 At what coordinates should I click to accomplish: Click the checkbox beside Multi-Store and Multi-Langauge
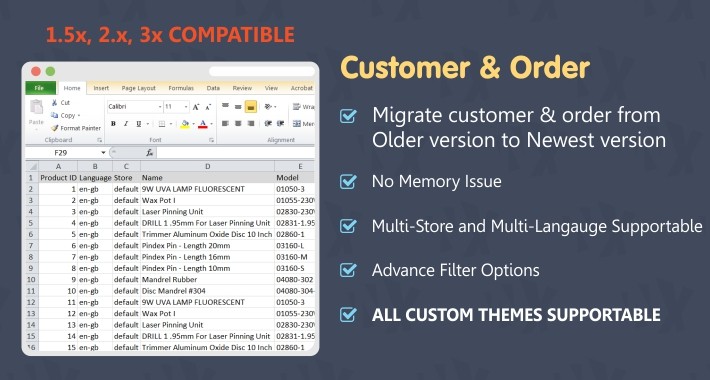[x=348, y=226]
